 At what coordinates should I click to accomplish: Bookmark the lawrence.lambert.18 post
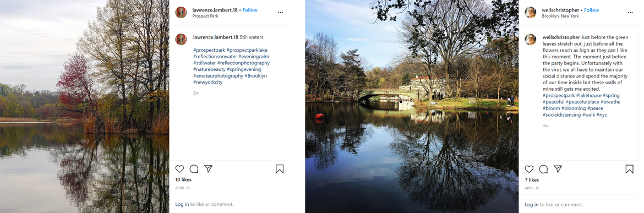280,168
